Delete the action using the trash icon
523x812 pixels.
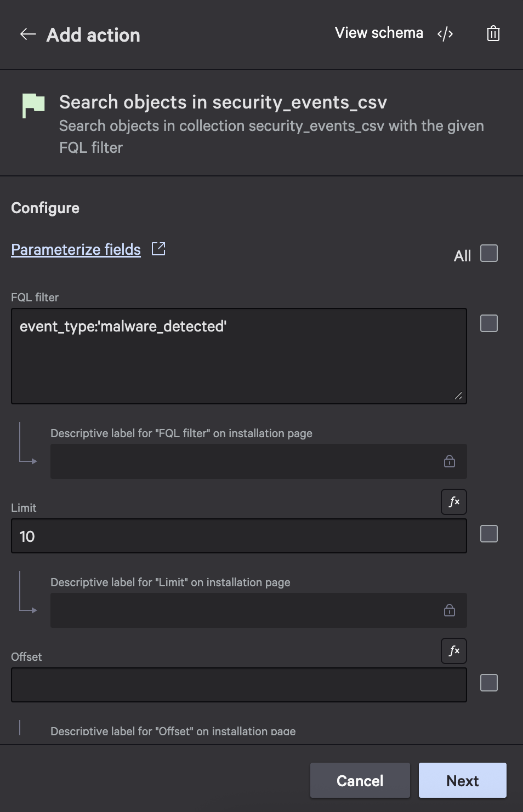tap(492, 33)
